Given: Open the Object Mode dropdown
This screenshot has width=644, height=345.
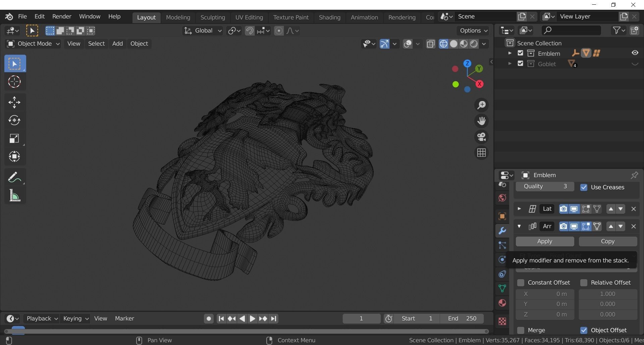Looking at the screenshot, I should point(33,44).
